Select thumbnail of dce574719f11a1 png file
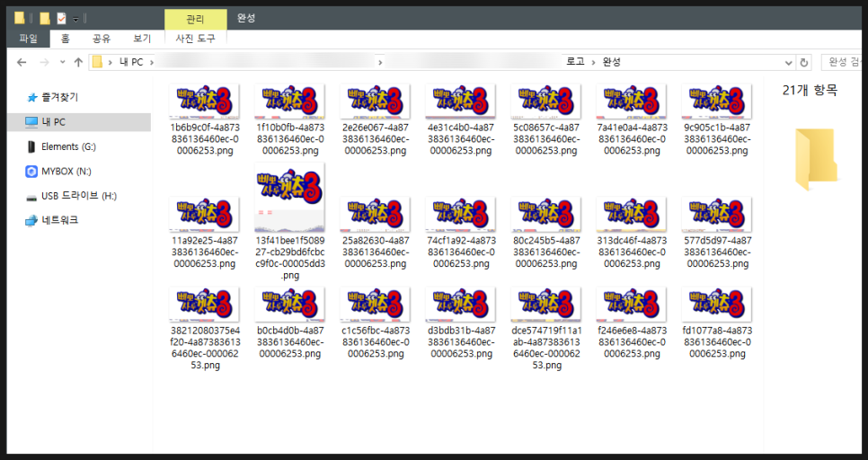 point(545,305)
